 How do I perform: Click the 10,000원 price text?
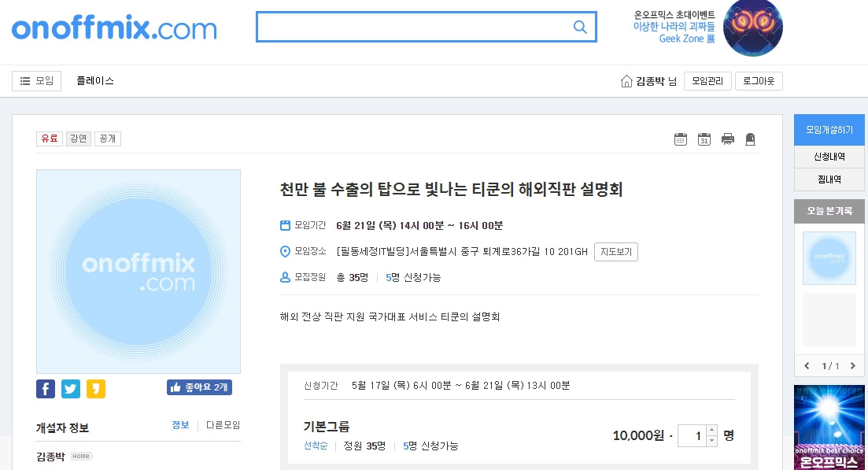[x=638, y=435]
